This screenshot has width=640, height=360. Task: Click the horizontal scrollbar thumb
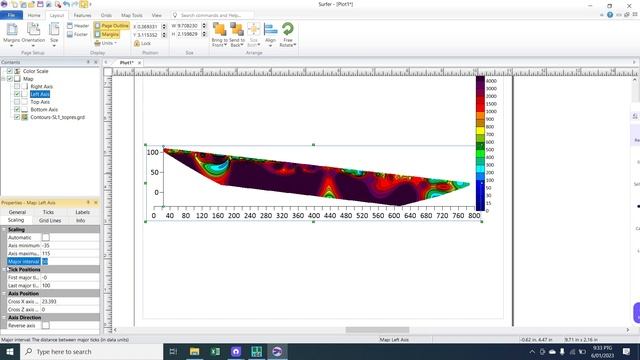click(377, 330)
